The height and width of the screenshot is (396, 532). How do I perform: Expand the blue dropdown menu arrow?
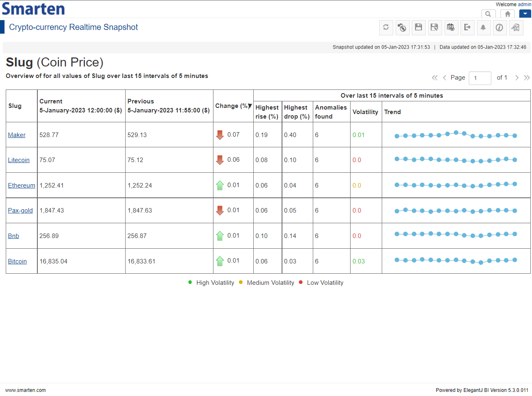point(525,14)
